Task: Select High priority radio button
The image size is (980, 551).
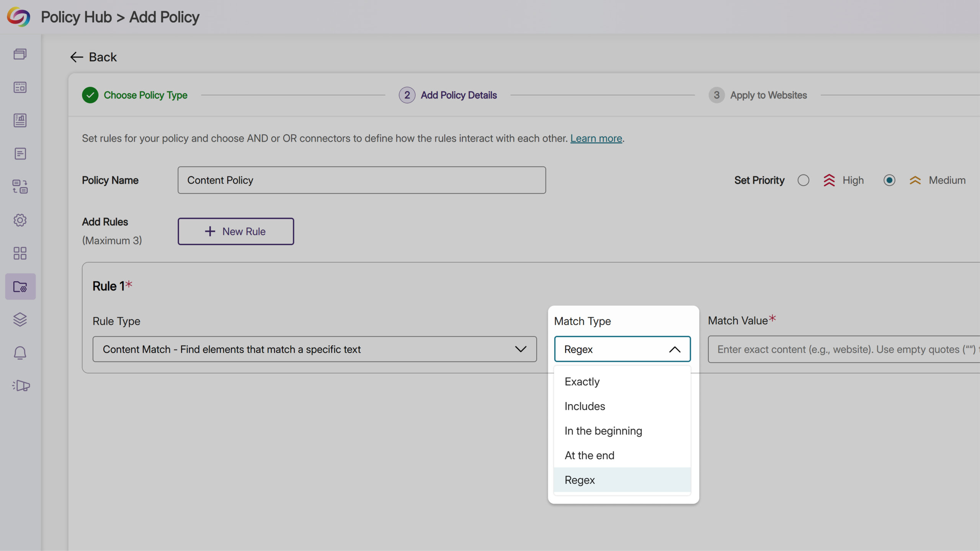Action: coord(803,180)
